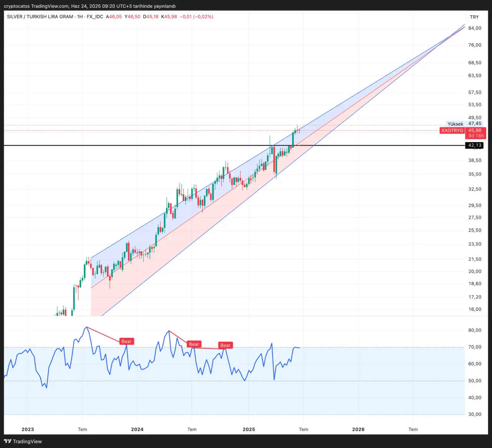
Task: Click the Tem label between 2023 and 2024
Action: coord(83,429)
